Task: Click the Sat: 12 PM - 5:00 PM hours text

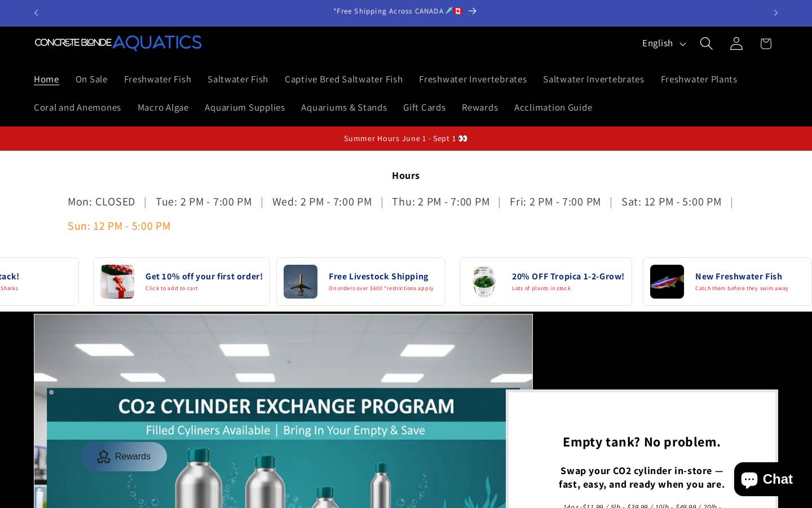Action: pos(671,202)
